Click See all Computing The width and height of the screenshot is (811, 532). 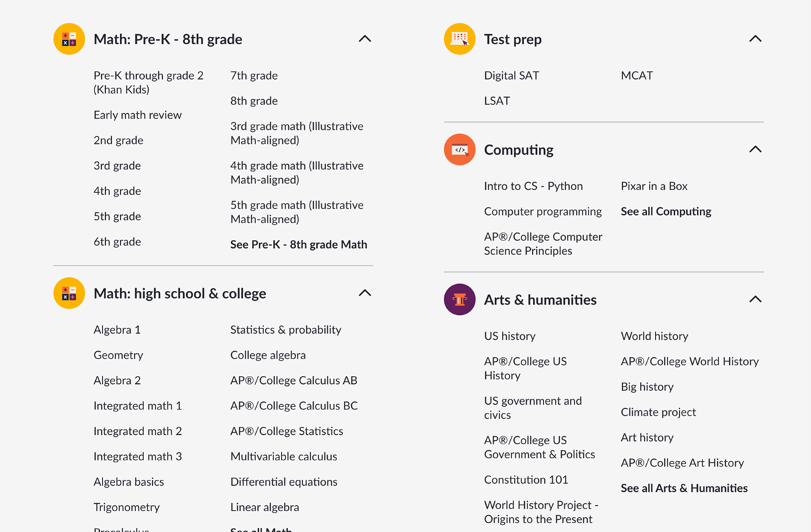click(x=666, y=211)
